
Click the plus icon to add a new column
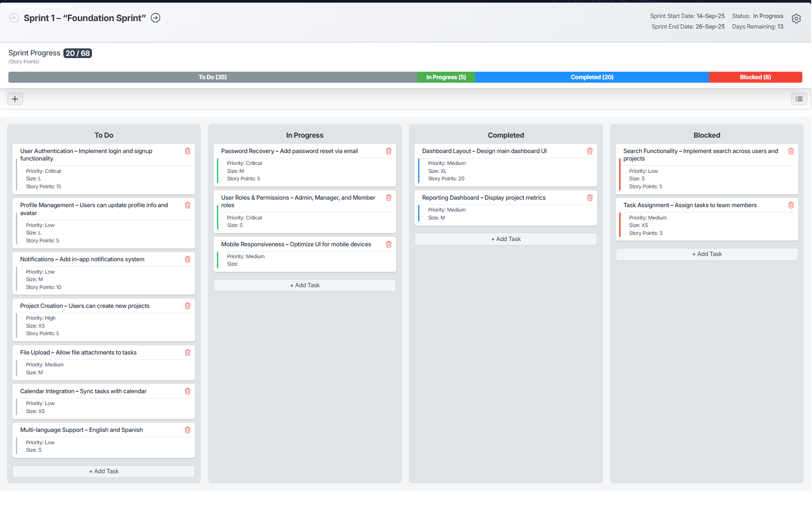tap(15, 99)
